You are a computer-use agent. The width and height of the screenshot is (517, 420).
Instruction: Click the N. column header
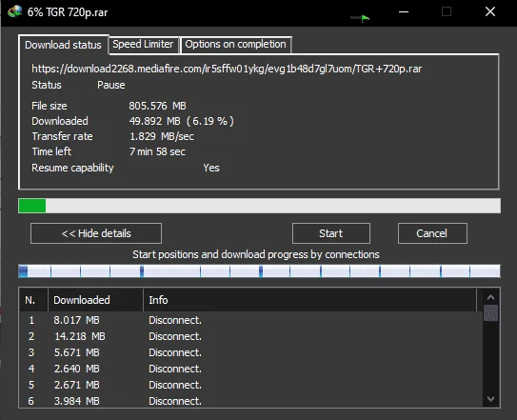33,300
